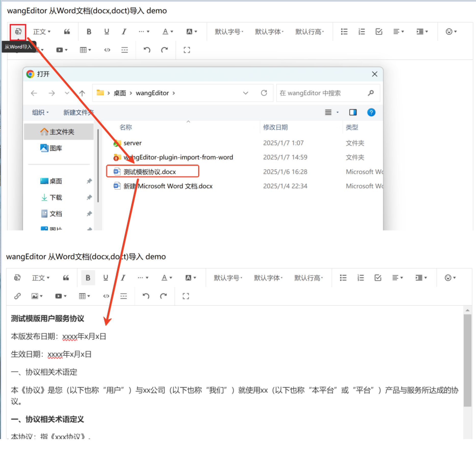Expand address bar history dropdown
Viewport: 476px width, 474px height.
246,93
